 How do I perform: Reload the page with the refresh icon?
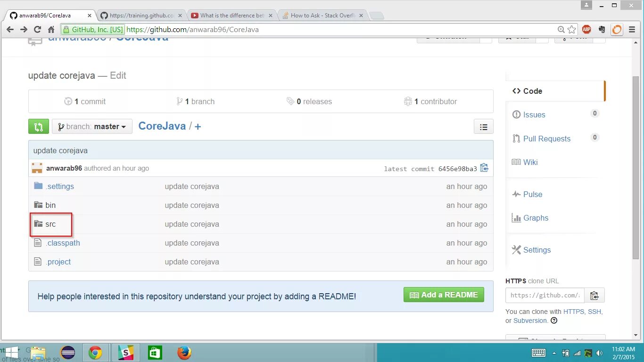[37, 29]
